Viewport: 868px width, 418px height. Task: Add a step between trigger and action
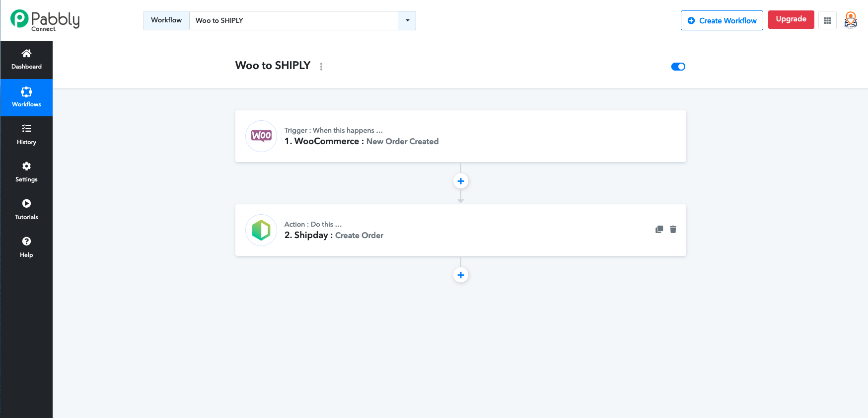(x=461, y=181)
